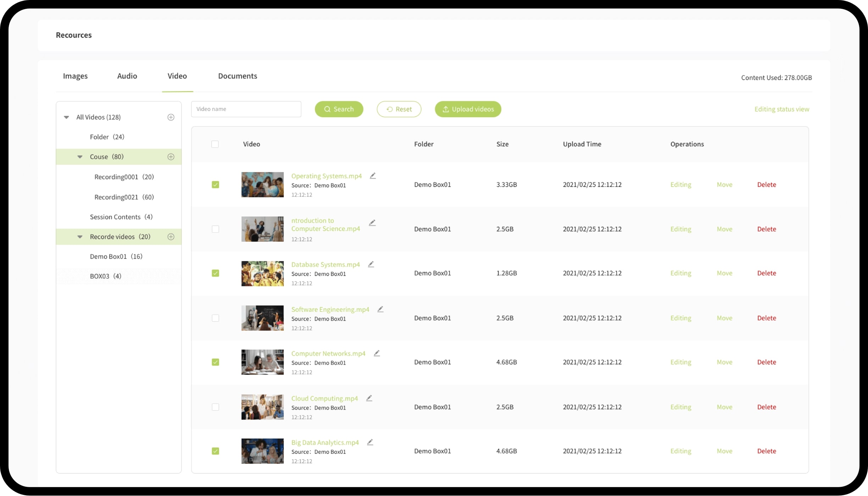The height and width of the screenshot is (496, 868).
Task: Click rename pencil icon for Cloud Computing.mp4
Action: (x=369, y=398)
